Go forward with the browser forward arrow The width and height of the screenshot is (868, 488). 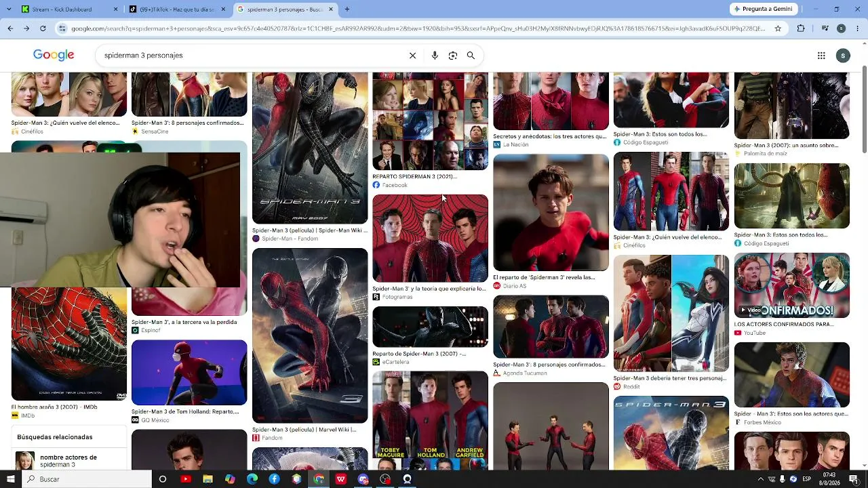pyautogui.click(x=26, y=28)
